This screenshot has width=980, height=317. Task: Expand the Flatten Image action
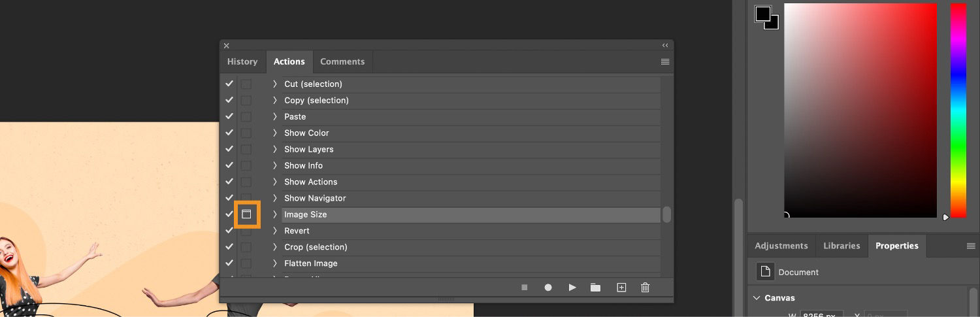[275, 263]
